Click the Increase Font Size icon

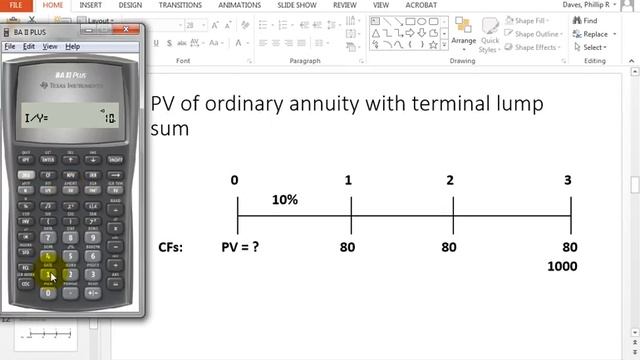tap(215, 25)
